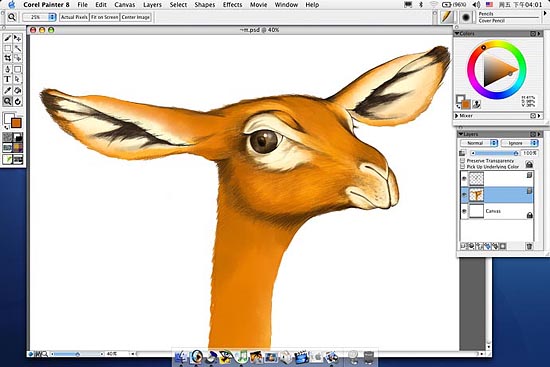Expand the Mixer panel
The height and width of the screenshot is (367, 550).
tap(457, 116)
